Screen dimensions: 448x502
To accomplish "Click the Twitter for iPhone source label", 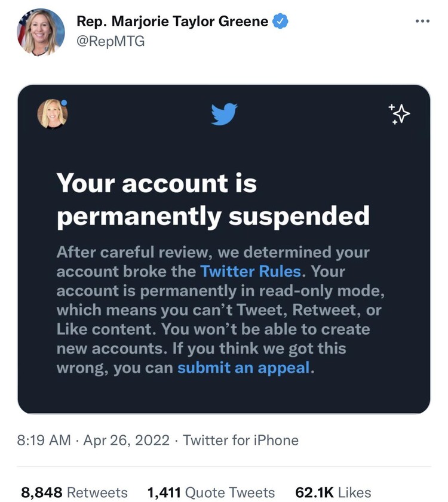I will click(241, 441).
